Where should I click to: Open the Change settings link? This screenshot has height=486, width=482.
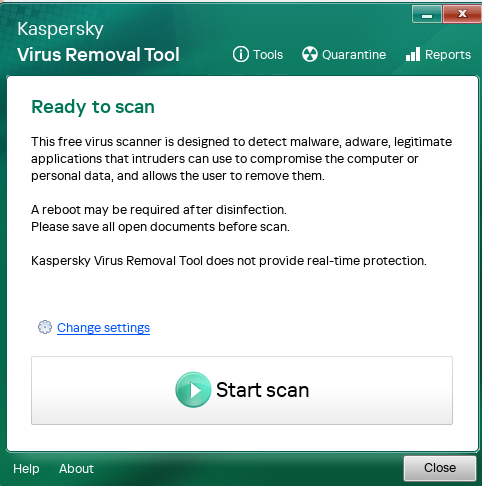[x=103, y=328]
